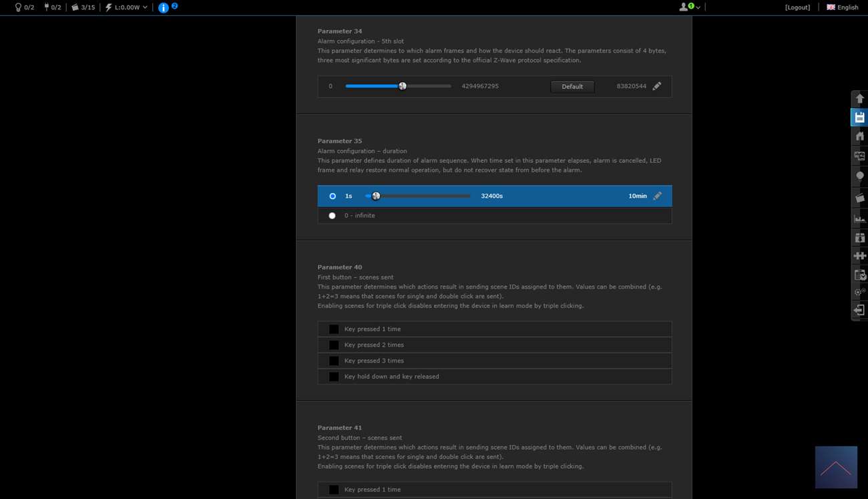The height and width of the screenshot is (499, 868).
Task: Click the save floppy disk sidebar icon
Action: (859, 118)
